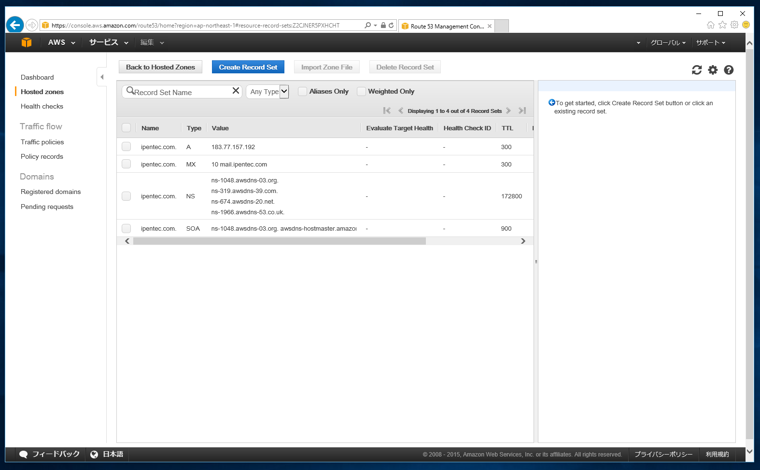Click the address bar lock icon

tap(383, 25)
